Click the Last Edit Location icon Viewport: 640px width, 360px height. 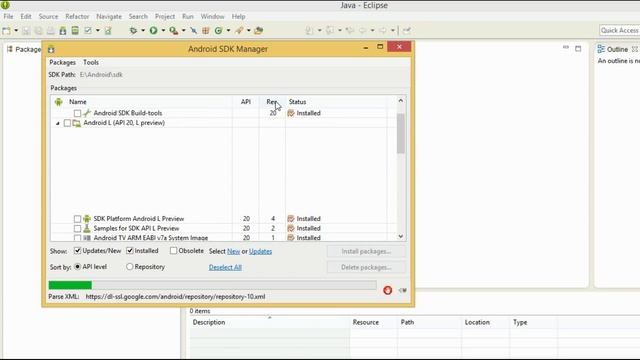[x=350, y=31]
